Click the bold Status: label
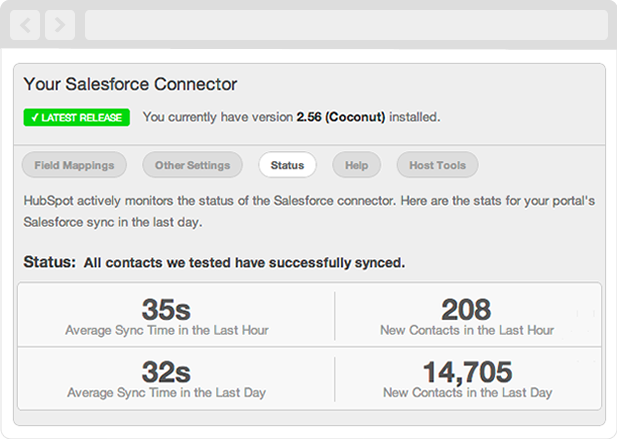 tap(49, 263)
